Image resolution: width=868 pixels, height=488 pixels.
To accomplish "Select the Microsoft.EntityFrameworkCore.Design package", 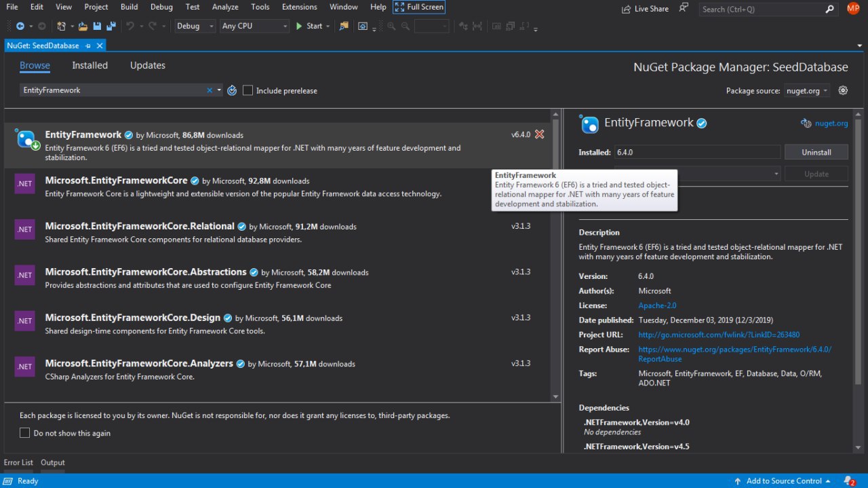I will coord(276,324).
